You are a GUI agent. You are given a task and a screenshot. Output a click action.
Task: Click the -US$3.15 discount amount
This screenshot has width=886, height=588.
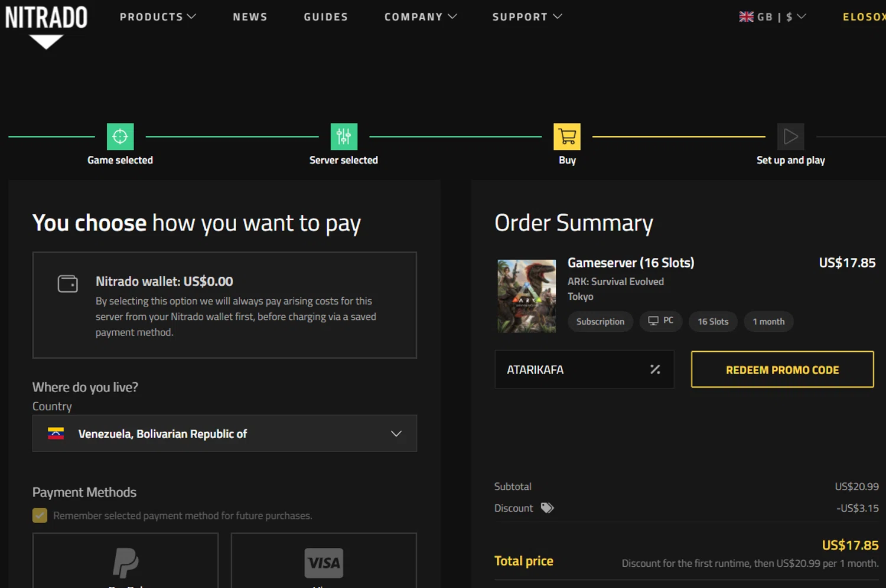[x=857, y=508]
